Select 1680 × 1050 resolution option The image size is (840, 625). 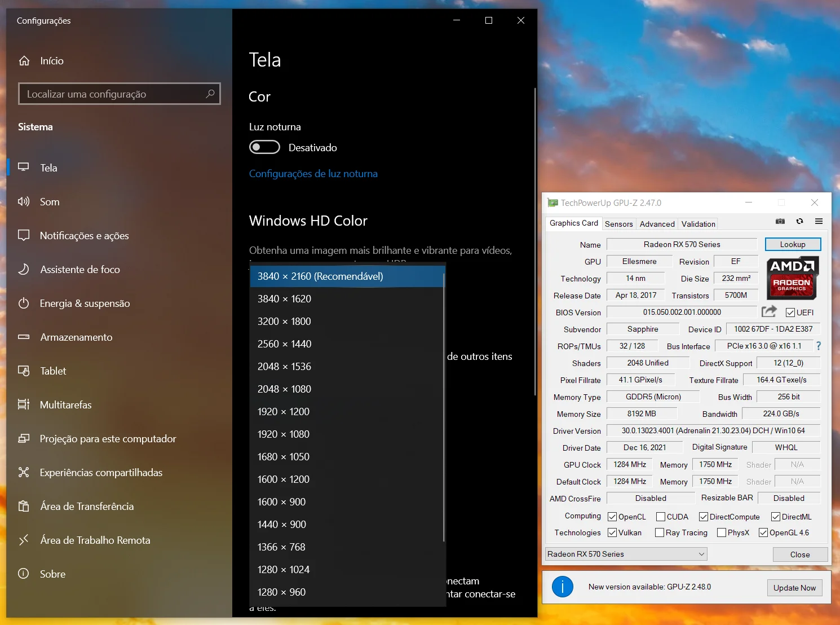pos(347,457)
